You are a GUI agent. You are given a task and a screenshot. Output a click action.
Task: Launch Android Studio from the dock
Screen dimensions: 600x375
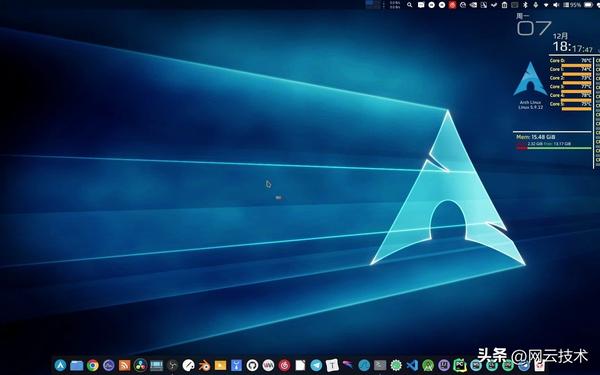(x=428, y=365)
